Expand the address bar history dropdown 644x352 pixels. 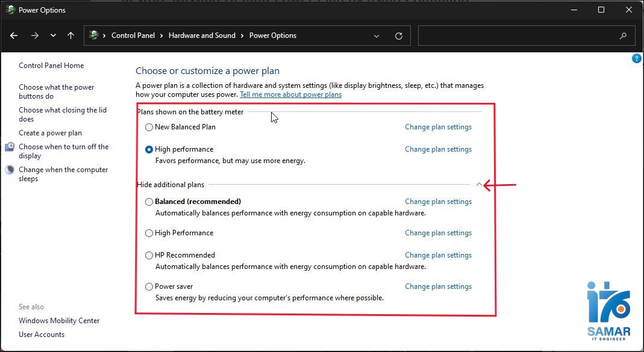[x=377, y=36]
